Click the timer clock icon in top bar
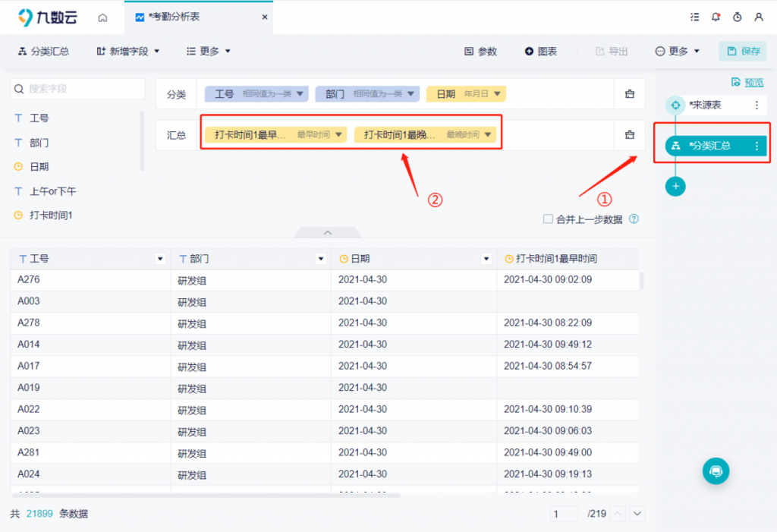Image resolution: width=777 pixels, height=532 pixels. tap(737, 17)
